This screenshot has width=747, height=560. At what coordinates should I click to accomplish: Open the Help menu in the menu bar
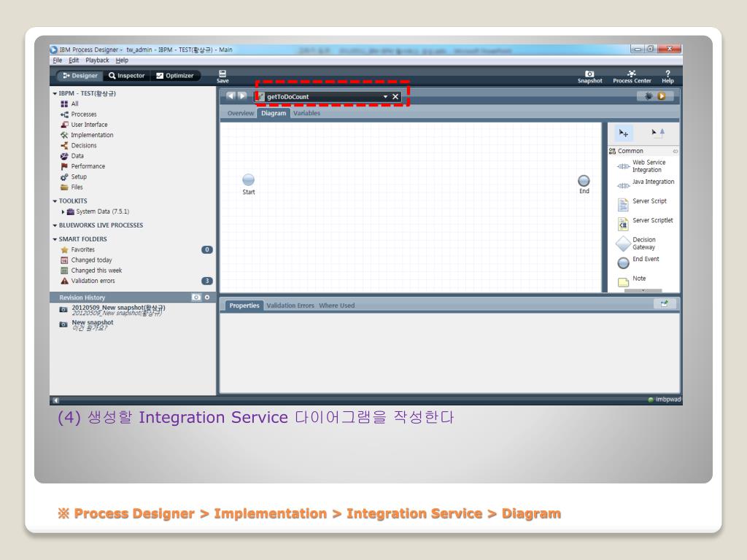click(122, 61)
